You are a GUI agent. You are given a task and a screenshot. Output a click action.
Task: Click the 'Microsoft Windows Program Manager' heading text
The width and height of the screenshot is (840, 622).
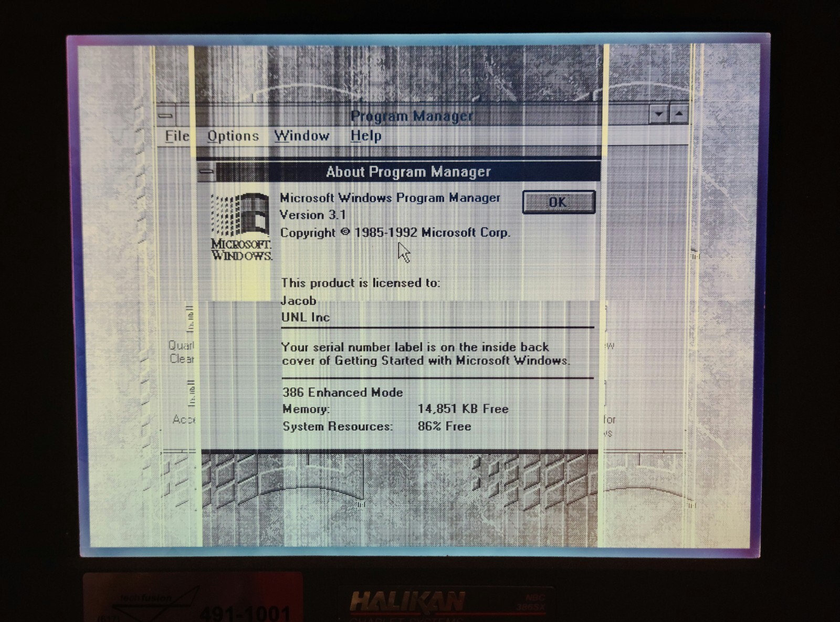pyautogui.click(x=390, y=198)
